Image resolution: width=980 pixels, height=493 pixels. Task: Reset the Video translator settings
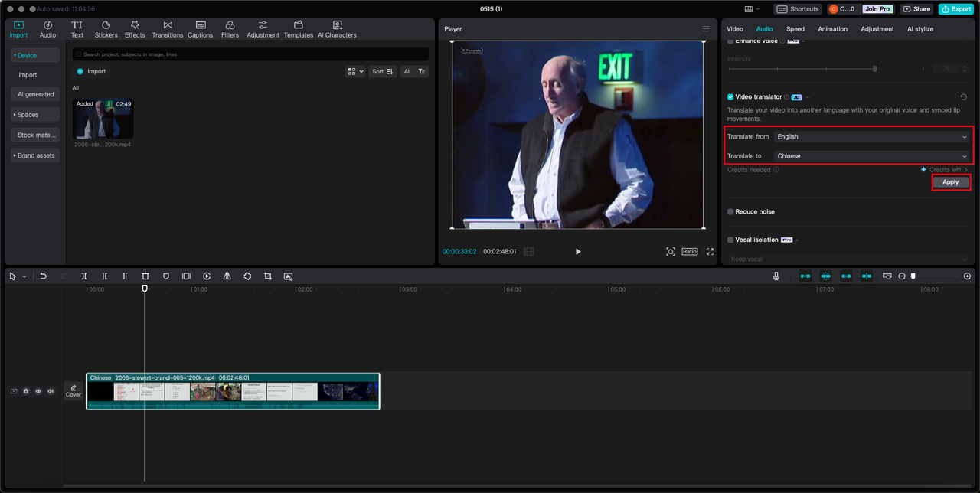click(x=964, y=97)
